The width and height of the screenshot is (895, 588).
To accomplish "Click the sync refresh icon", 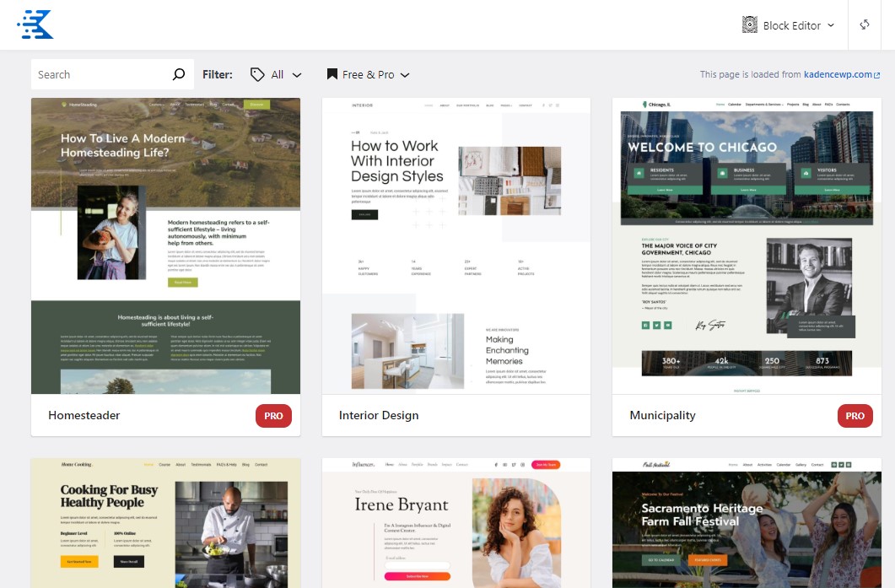I will point(864,24).
